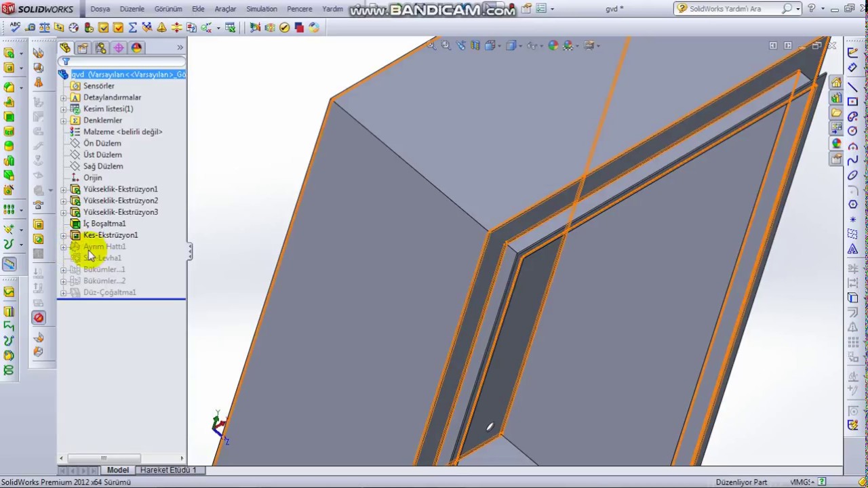Open the Appearances color ball task pane tab

coord(836,144)
